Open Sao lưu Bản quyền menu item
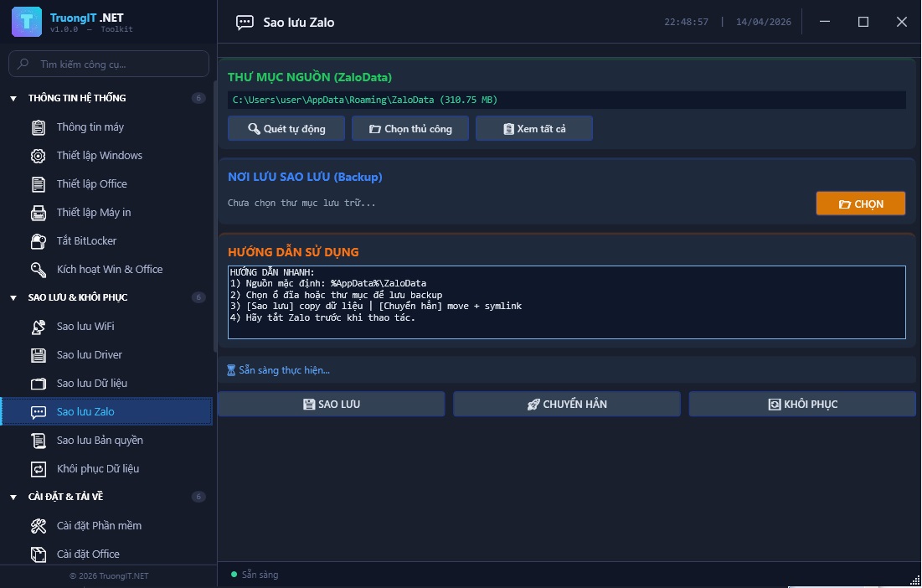Viewport: 922px width, 588px height. point(100,441)
